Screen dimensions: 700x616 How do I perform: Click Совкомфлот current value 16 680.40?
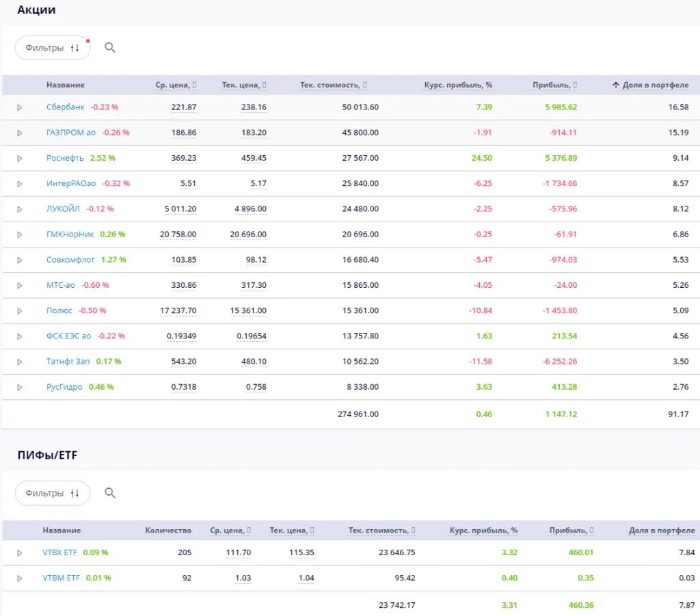[x=360, y=260]
